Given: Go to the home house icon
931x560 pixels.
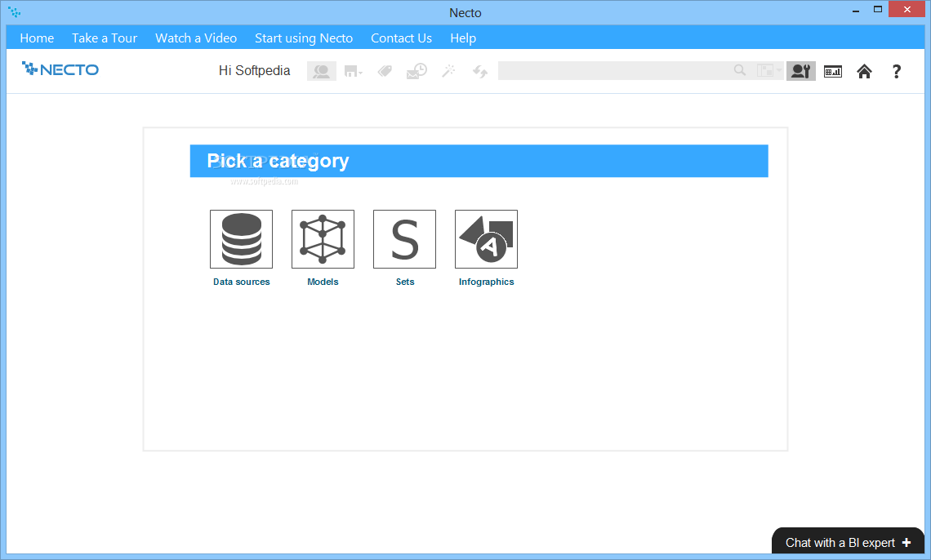Looking at the screenshot, I should click(865, 72).
